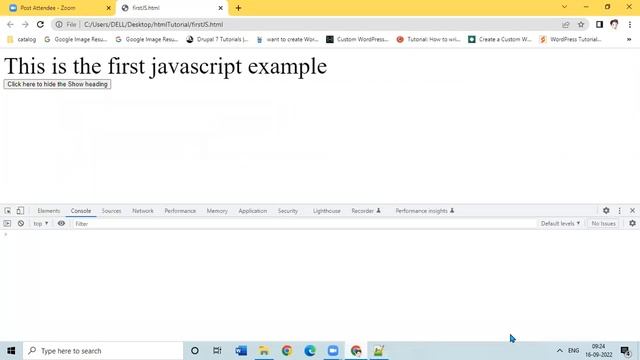Switch to the Network tab
The image size is (640, 360).
point(143,211)
